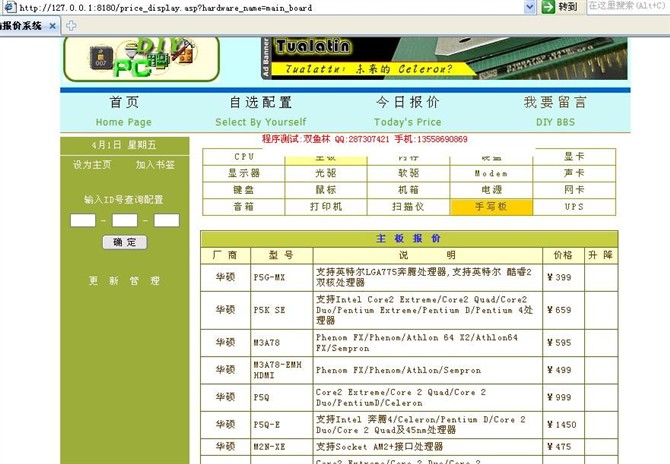Select the 光驱 category
670x464 pixels.
pyautogui.click(x=326, y=173)
